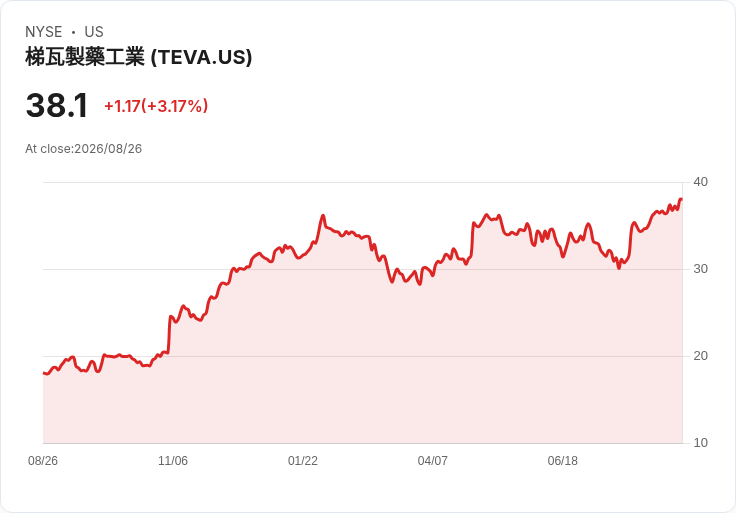This screenshot has width=736, height=513.
Task: Click the 20 y-axis price label
Action: [x=700, y=356]
